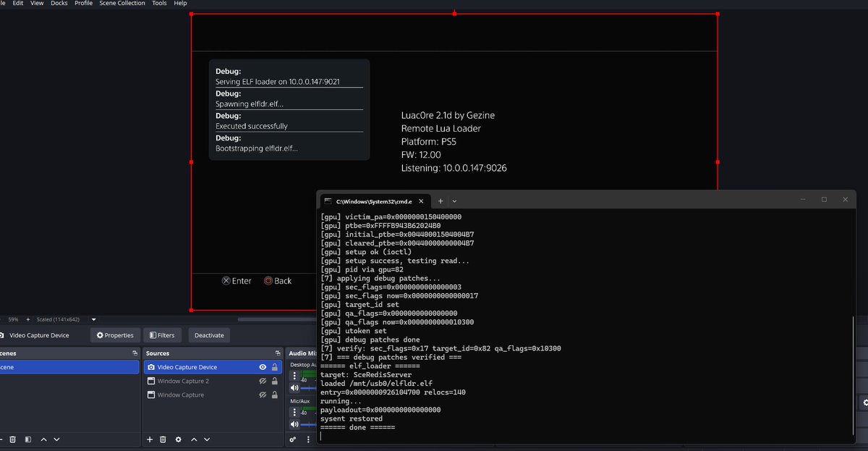Click 'loaded /mnt/usb0/elfldr.elf' line
The width and height of the screenshot is (868, 451).
(x=377, y=384)
